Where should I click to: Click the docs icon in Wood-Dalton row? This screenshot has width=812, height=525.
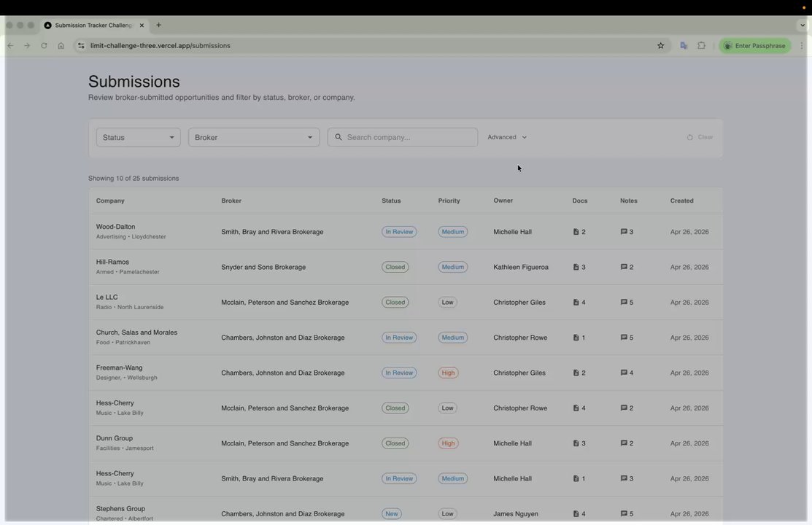(576, 232)
